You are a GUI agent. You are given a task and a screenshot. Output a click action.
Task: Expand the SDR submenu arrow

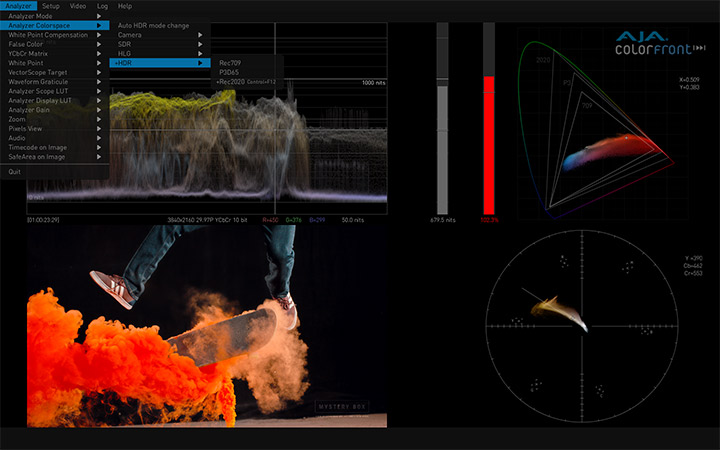point(201,44)
